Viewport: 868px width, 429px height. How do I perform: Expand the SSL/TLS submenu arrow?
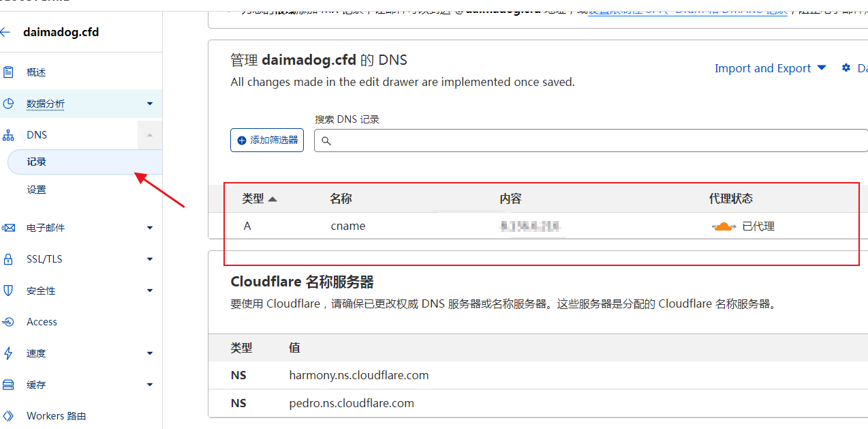tap(150, 259)
